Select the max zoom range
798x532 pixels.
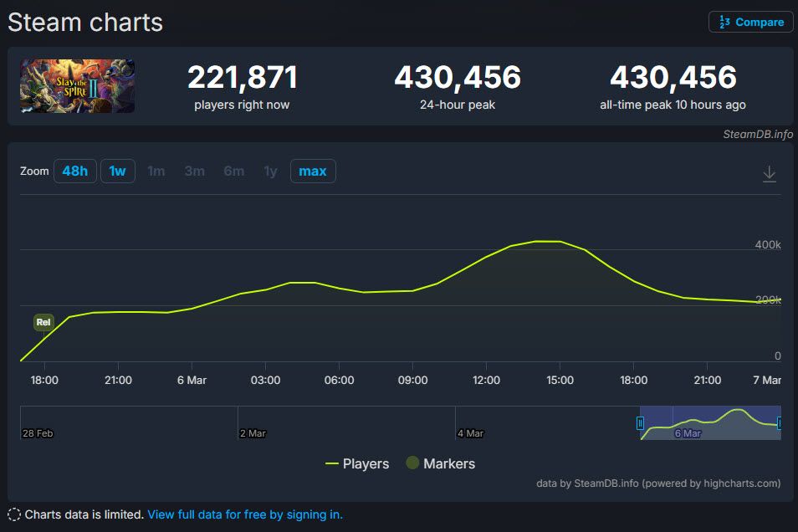(313, 171)
